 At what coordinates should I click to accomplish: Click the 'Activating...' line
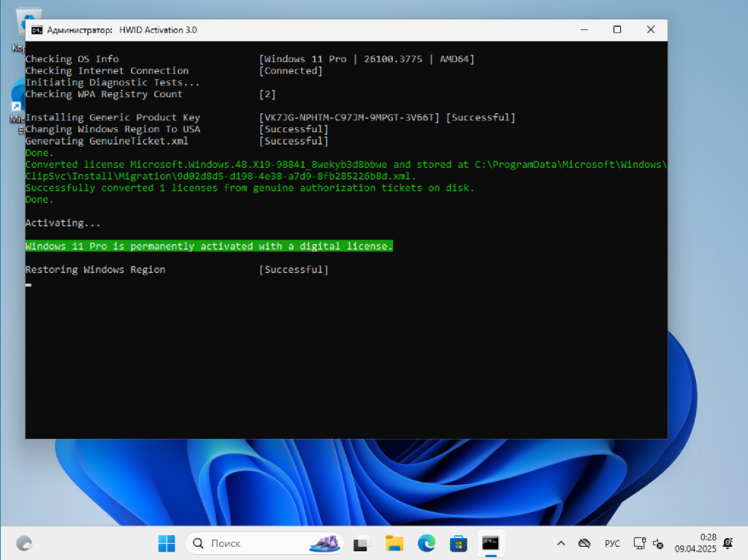63,223
